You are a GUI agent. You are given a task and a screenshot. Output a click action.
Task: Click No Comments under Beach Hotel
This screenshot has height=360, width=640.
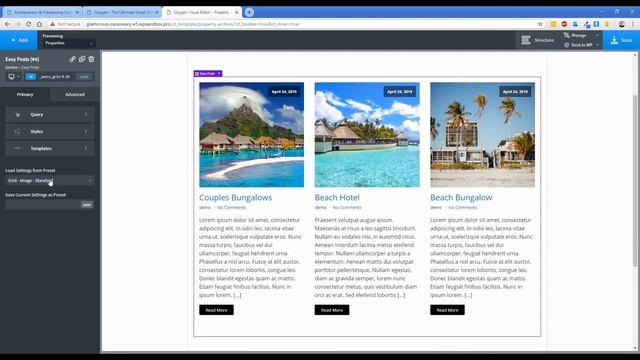[x=347, y=207]
